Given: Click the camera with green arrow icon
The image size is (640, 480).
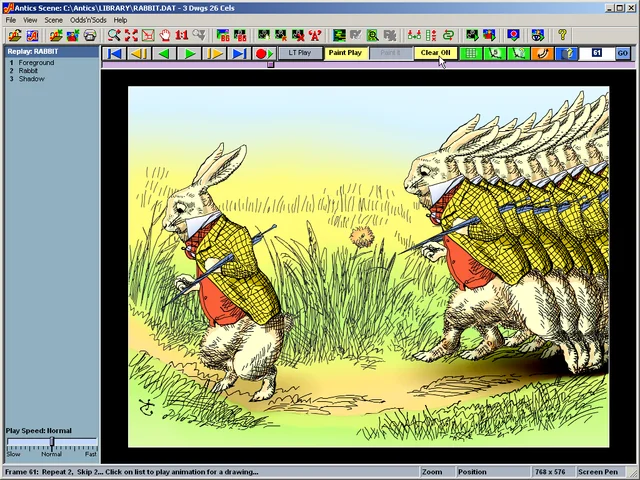Looking at the screenshot, I should [x=472, y=36].
